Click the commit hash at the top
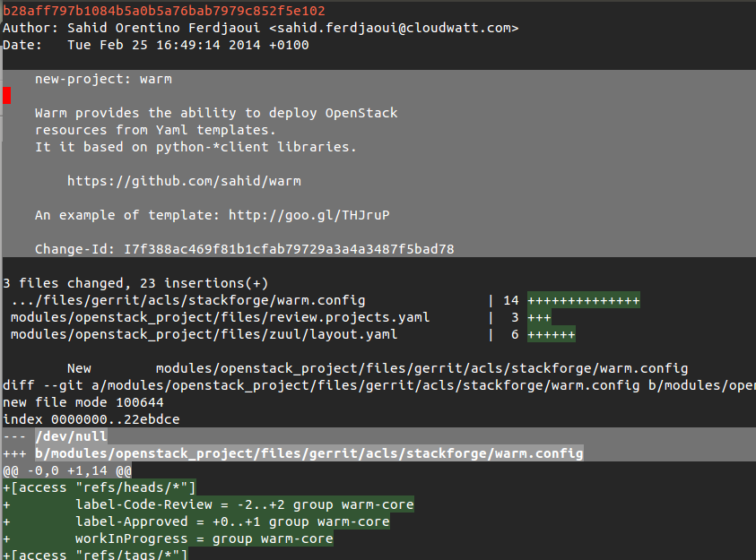Screen dimensions: 756x560 point(164,11)
